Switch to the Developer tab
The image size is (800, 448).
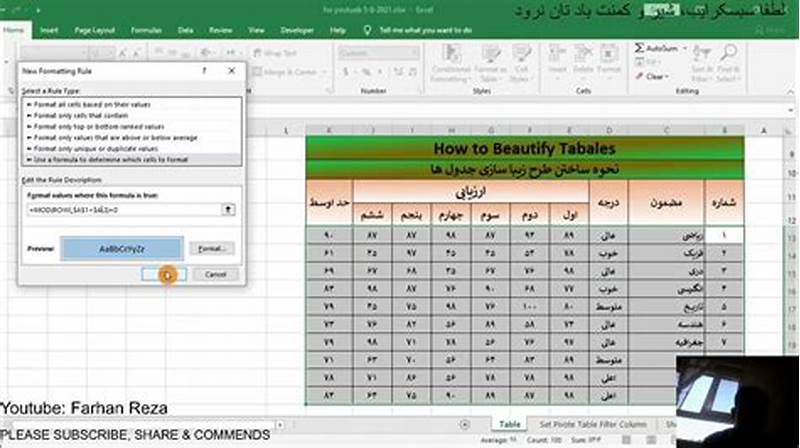point(297,30)
